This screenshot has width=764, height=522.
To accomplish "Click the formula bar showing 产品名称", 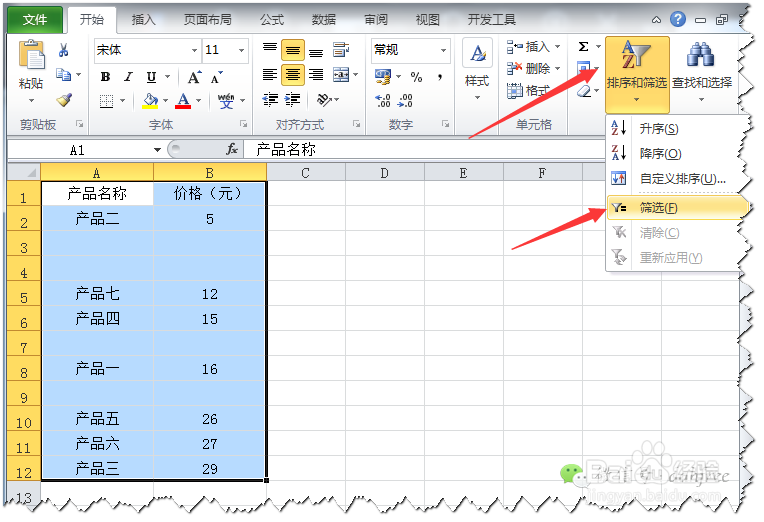I will (x=424, y=150).
